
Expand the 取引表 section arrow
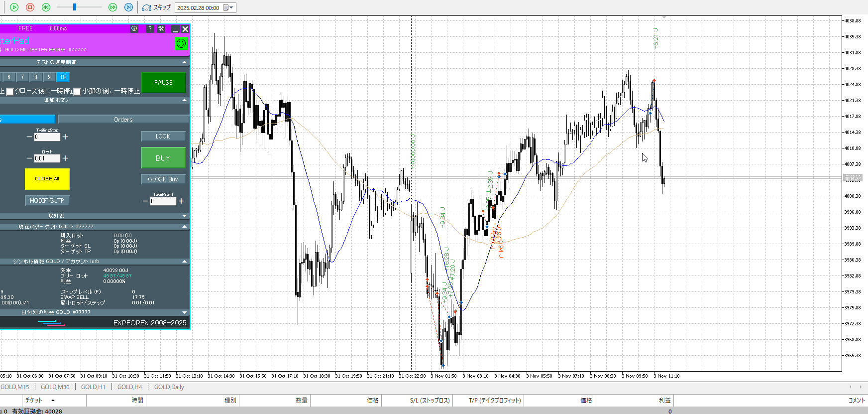[x=185, y=216]
